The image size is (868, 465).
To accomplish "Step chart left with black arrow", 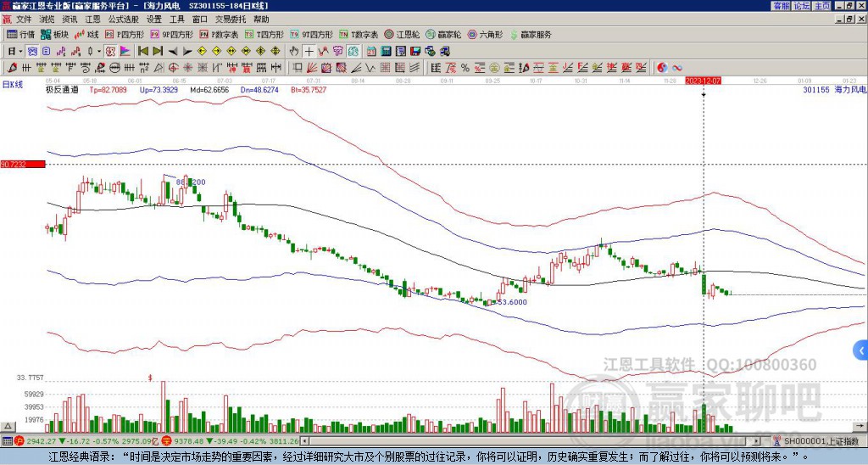I will tap(173, 52).
